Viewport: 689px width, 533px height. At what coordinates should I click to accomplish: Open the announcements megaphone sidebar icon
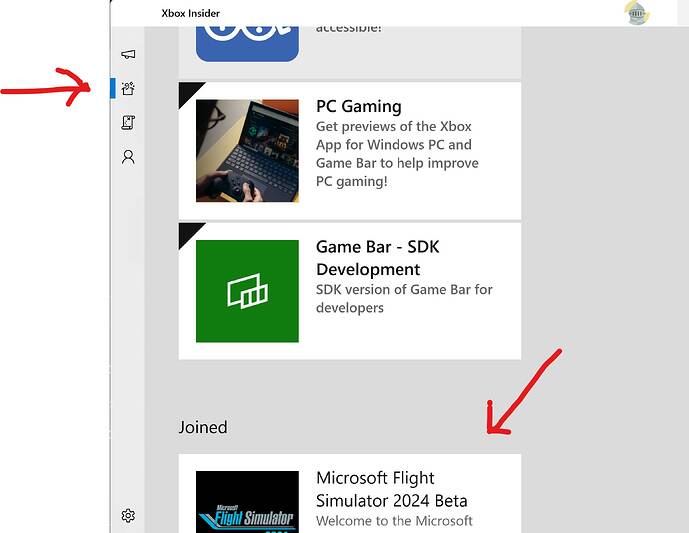128,54
